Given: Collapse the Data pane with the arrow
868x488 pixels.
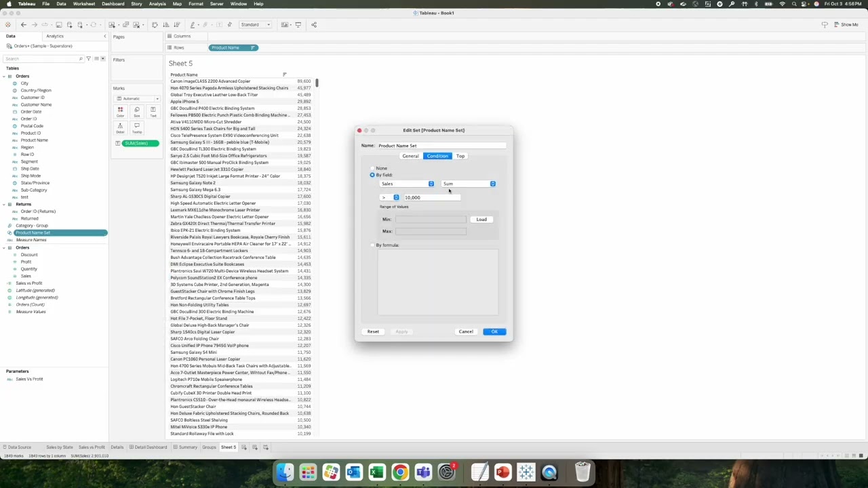Looking at the screenshot, I should point(104,36).
